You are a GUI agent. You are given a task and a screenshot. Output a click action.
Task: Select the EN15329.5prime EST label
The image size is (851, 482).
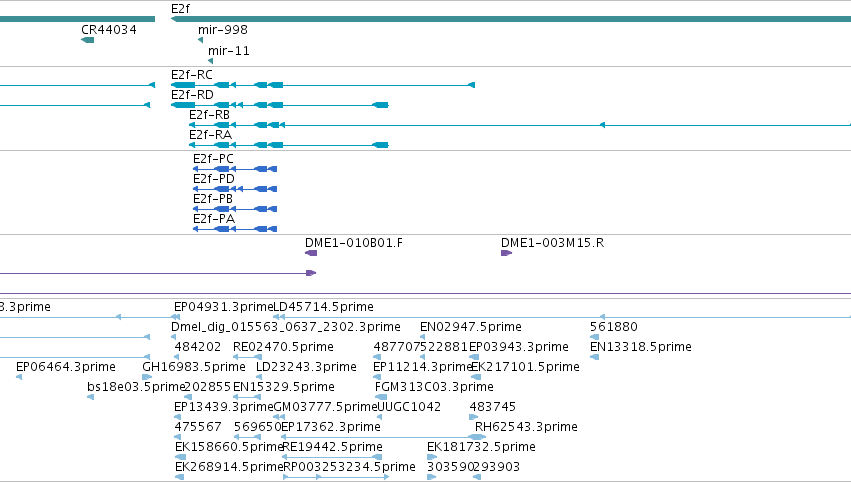click(283, 388)
